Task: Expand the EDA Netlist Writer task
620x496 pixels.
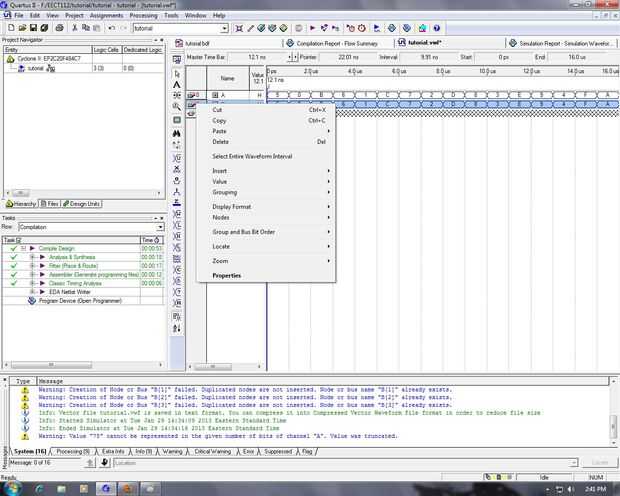Action: tap(33, 292)
